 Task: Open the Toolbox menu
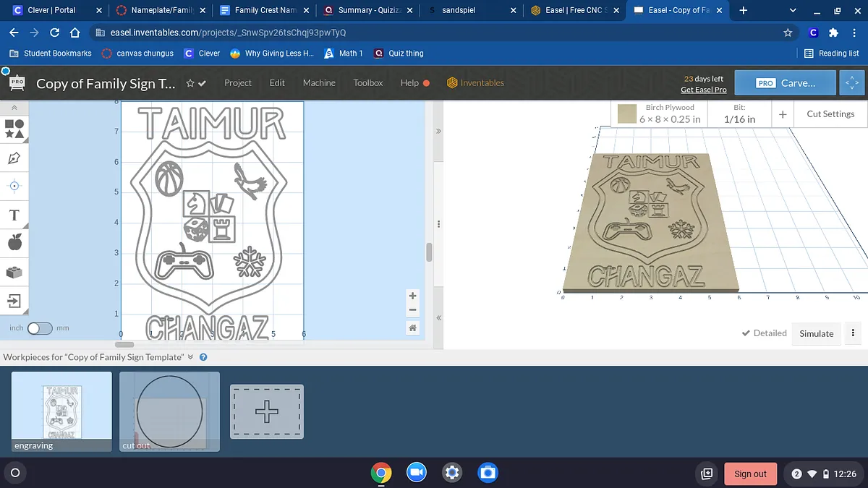point(367,83)
